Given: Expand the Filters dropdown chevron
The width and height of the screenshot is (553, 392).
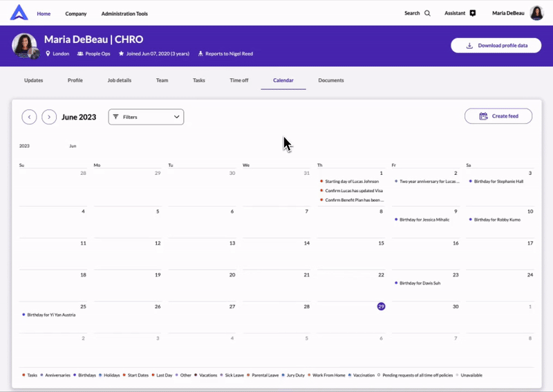Looking at the screenshot, I should pos(176,117).
